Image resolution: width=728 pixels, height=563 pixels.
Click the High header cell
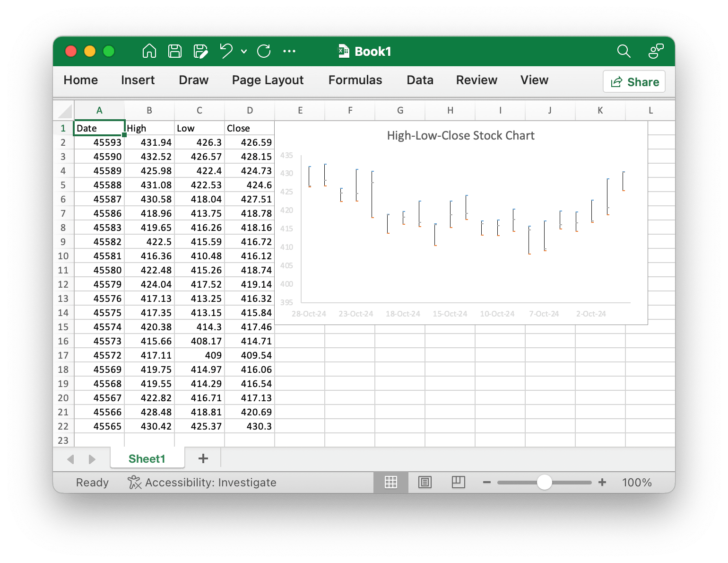tap(149, 128)
